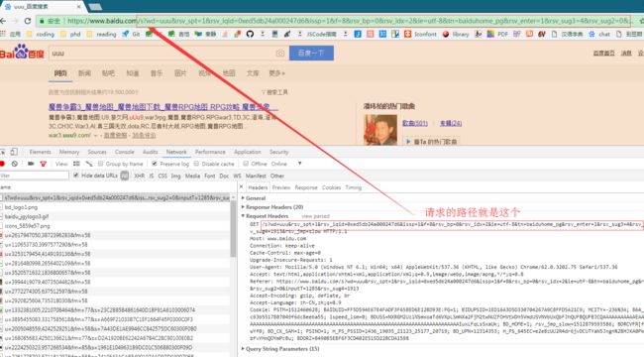This screenshot has height=357, width=644.
Task: Click the "view parsed" link in Request Headers
Action: [315, 216]
